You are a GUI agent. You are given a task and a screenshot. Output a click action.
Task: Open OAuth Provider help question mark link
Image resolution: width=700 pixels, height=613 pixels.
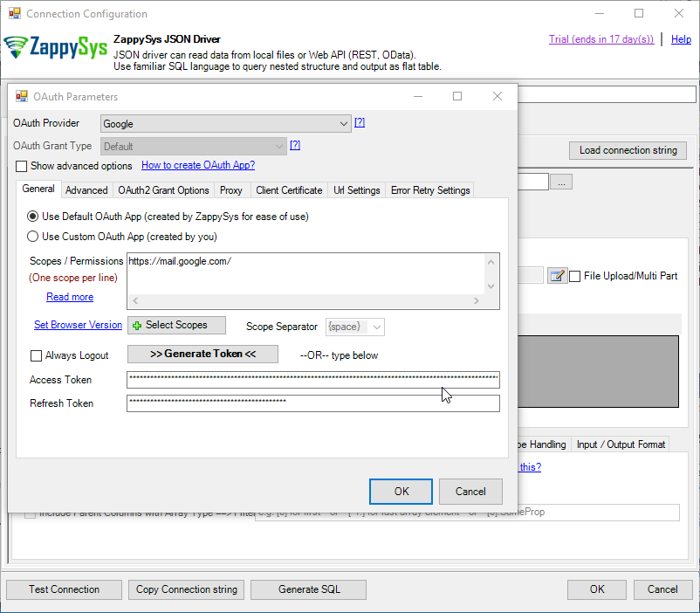point(360,122)
